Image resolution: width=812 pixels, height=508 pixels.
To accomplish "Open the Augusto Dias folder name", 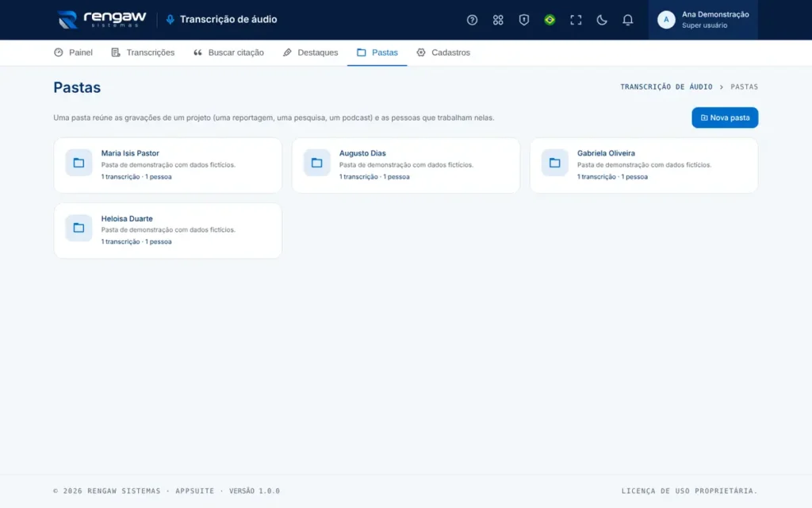I will tap(362, 153).
